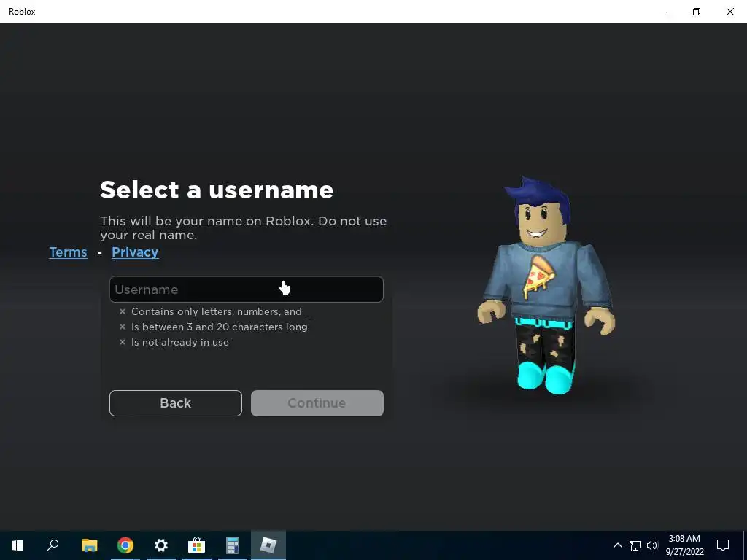This screenshot has height=560, width=747.
Task: Open File Explorer from the taskbar
Action: pos(89,545)
